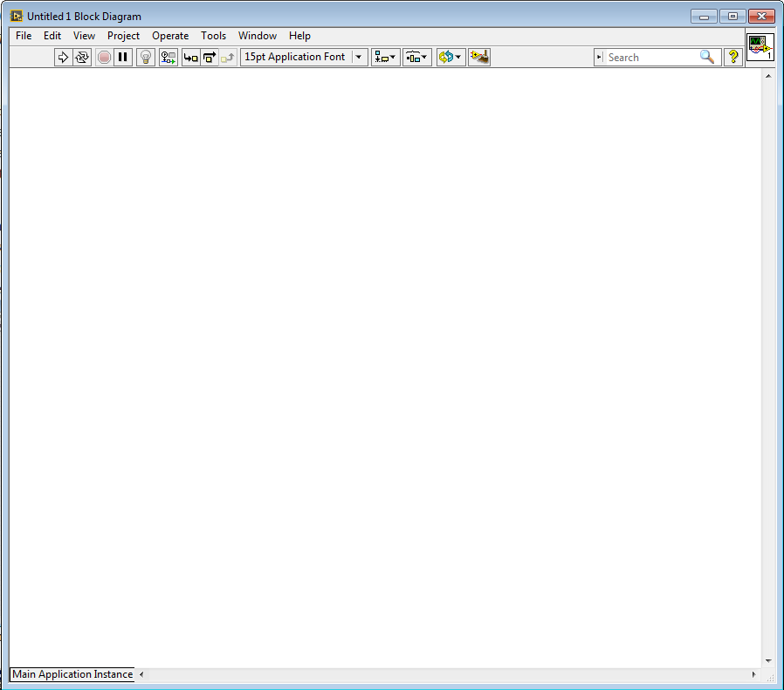Open the Tools menu
This screenshot has width=784, height=690.
click(x=214, y=36)
